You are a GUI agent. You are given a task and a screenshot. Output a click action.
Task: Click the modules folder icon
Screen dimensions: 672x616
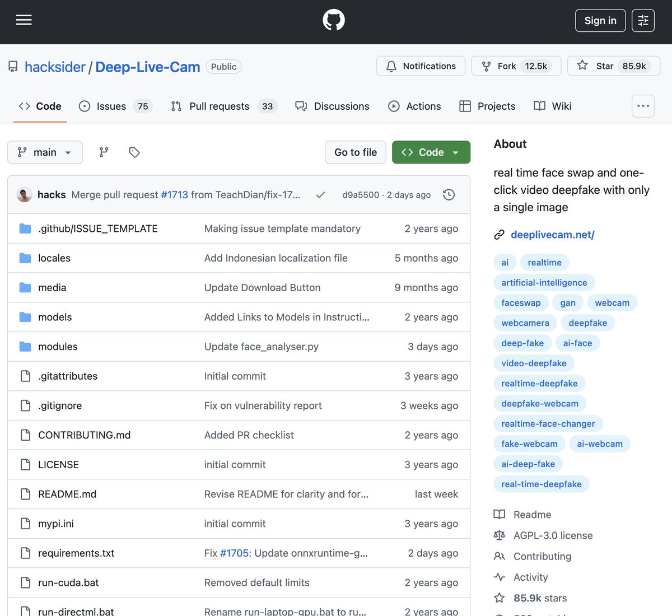(x=25, y=347)
